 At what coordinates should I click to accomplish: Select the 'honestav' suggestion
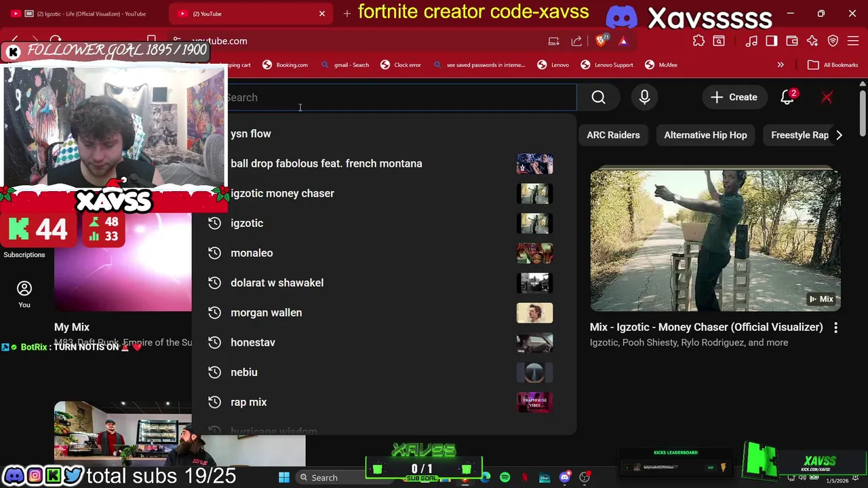[x=252, y=342]
